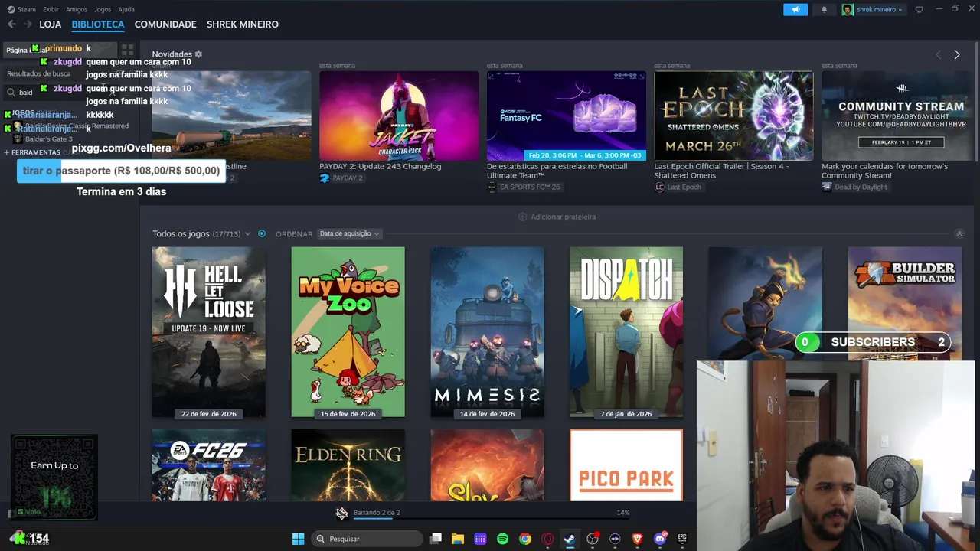The width and height of the screenshot is (980, 551).
Task: Open the Novidades settings gear
Action: (198, 54)
